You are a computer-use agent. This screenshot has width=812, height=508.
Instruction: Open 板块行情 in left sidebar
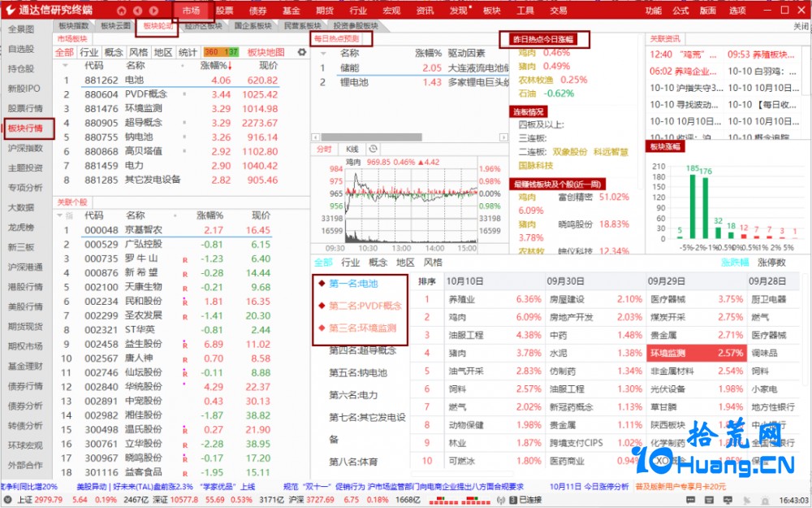[25, 128]
